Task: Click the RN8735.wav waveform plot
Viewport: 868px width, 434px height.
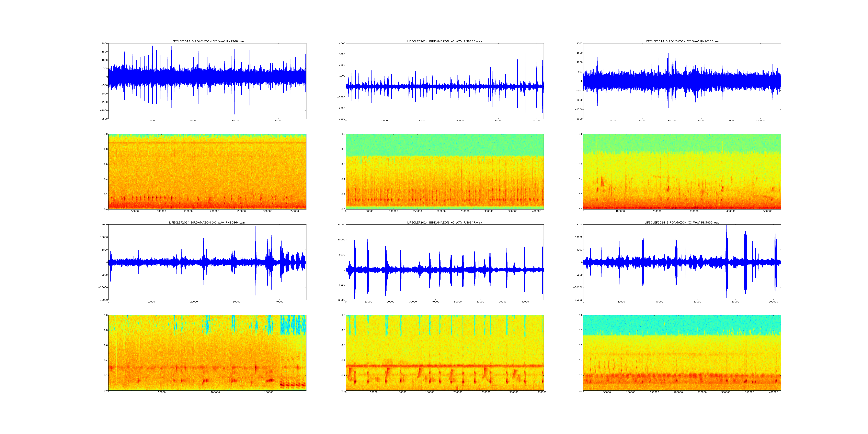Action: (444, 81)
